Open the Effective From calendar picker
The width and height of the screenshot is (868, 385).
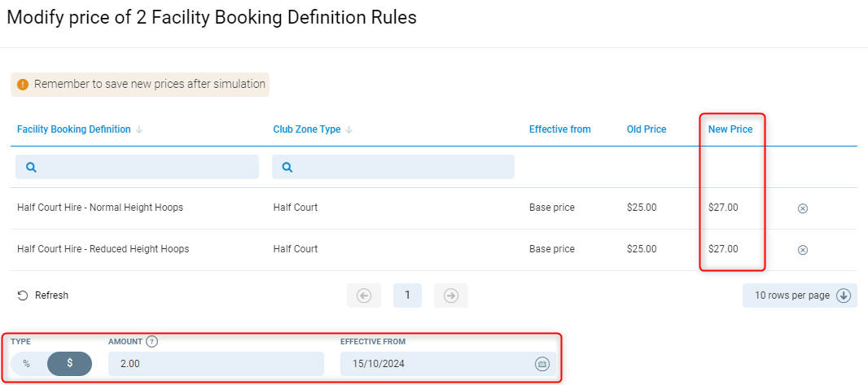pos(542,364)
